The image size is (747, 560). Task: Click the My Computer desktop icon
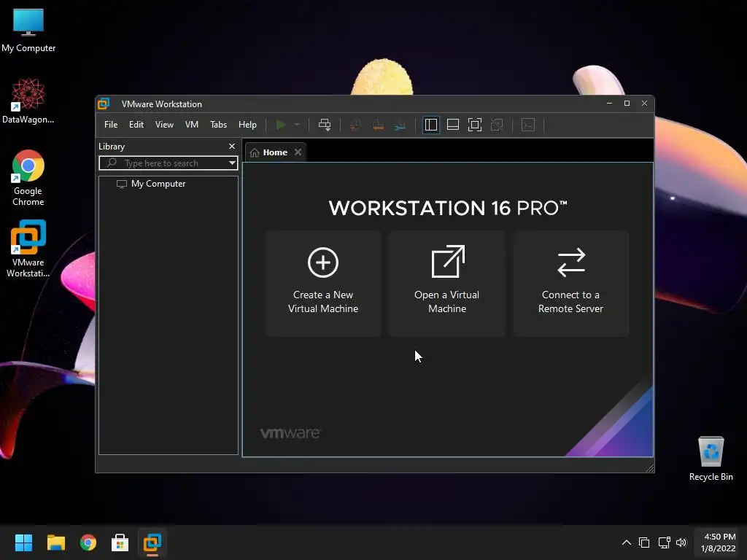[x=28, y=30]
